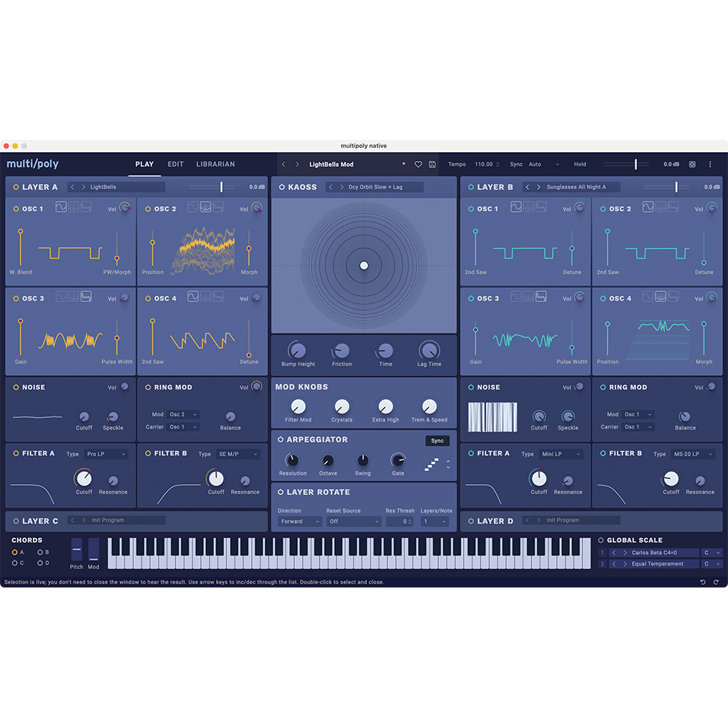Save the current preset using the disk icon
Viewport: 728px width, 728px height.
click(x=432, y=165)
